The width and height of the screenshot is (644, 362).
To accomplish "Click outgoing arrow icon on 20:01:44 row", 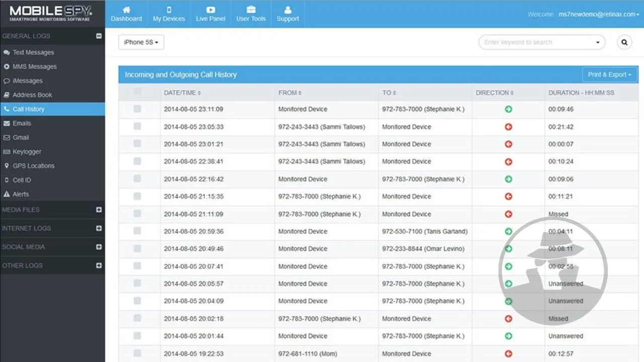I will 508,336.
